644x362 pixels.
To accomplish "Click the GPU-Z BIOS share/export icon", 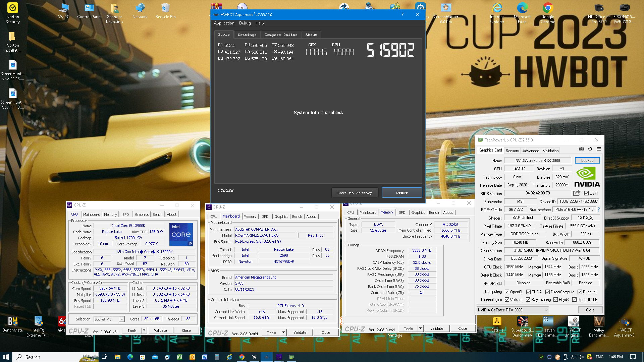I will [577, 193].
